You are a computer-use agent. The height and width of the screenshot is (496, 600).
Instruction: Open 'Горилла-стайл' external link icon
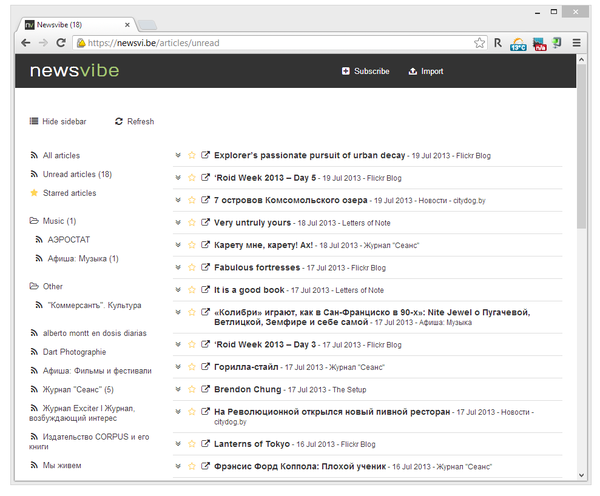coord(205,367)
